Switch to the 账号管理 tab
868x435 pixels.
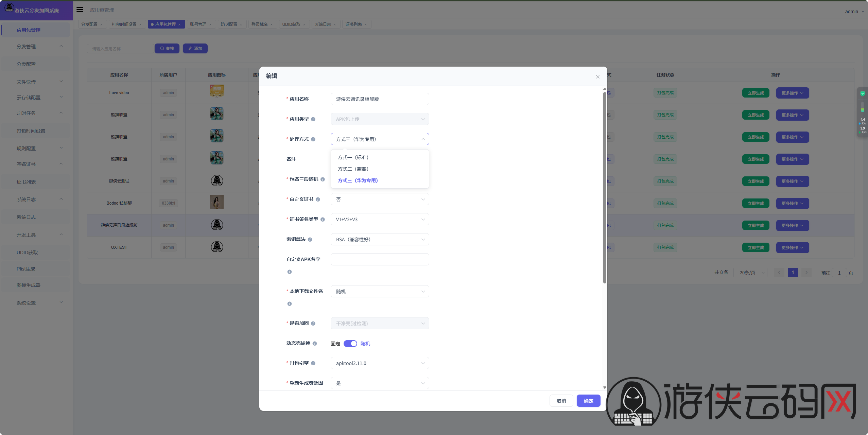pos(198,24)
